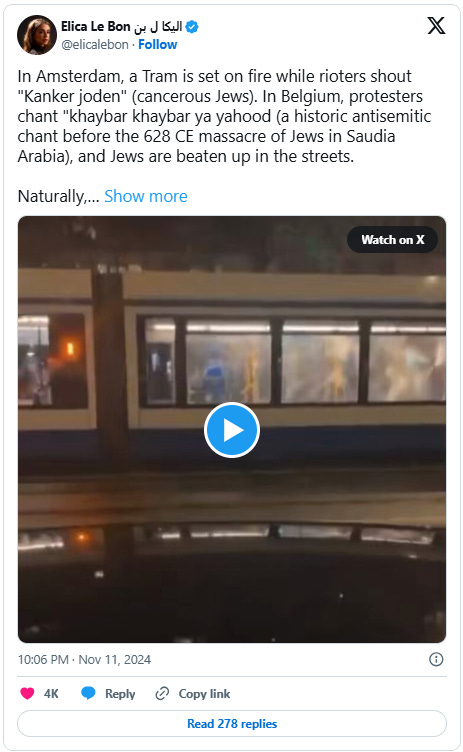Screen dimensions: 463x752
Task: Click the blue verified badge
Action: tap(192, 27)
